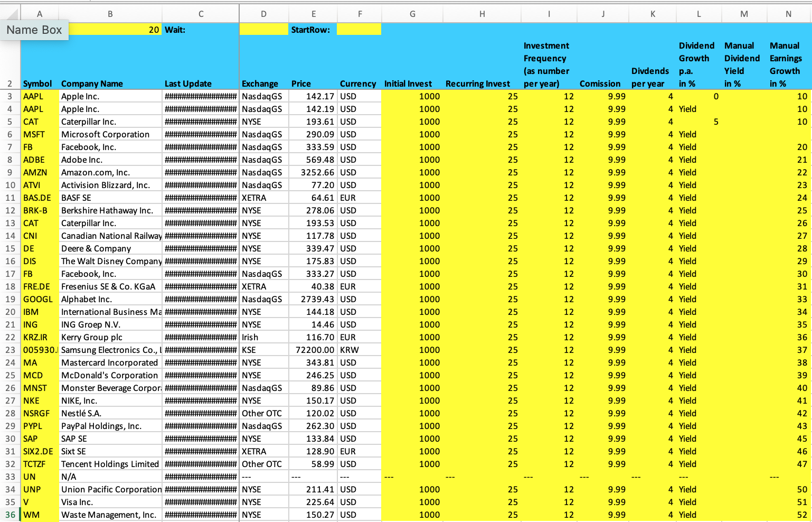Click the 'SAP SE' company cell
The image size is (812, 522).
(110, 439)
